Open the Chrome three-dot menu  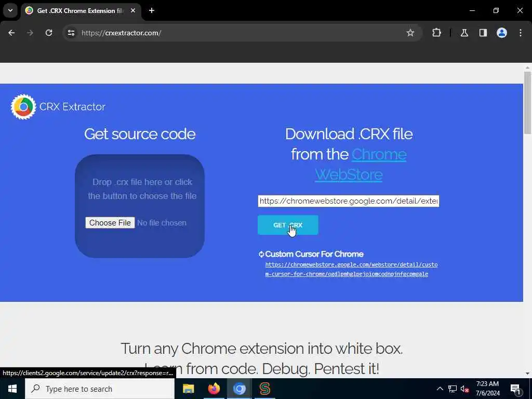tap(521, 33)
